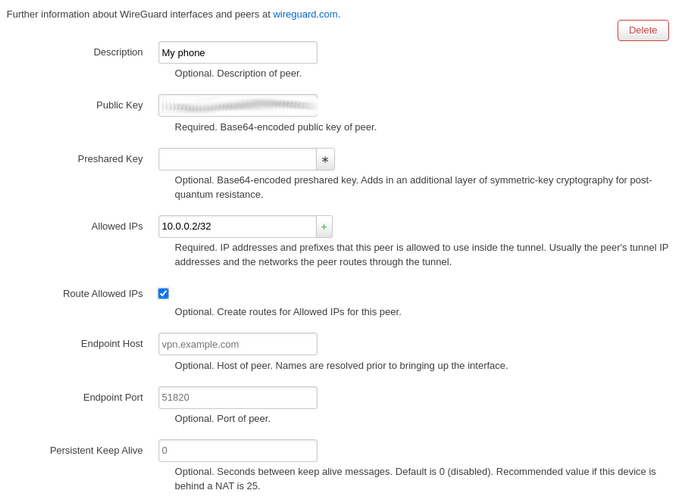Open the wireguard.com link
The width and height of the screenshot is (675, 499).
[305, 14]
